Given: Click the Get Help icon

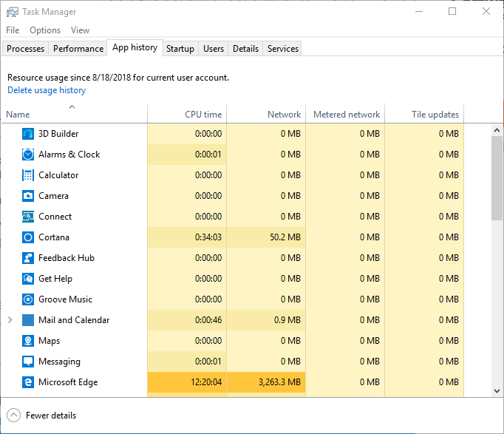Looking at the screenshot, I should click(28, 279).
